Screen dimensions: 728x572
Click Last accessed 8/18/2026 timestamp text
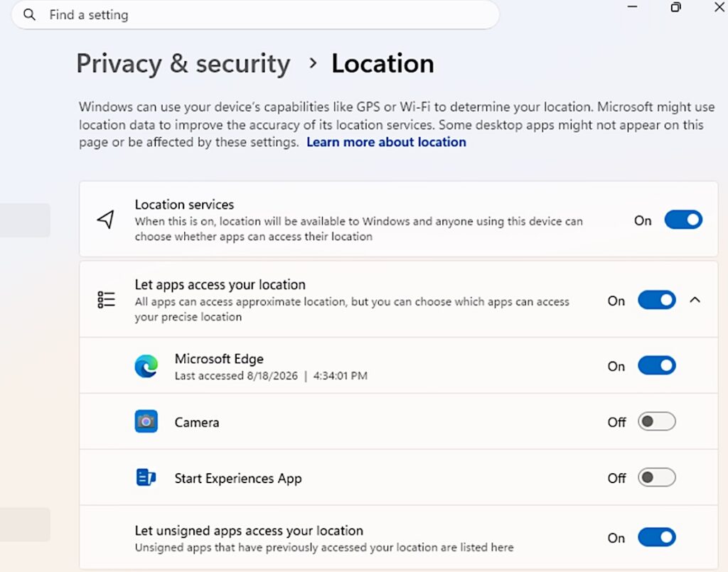click(x=271, y=376)
